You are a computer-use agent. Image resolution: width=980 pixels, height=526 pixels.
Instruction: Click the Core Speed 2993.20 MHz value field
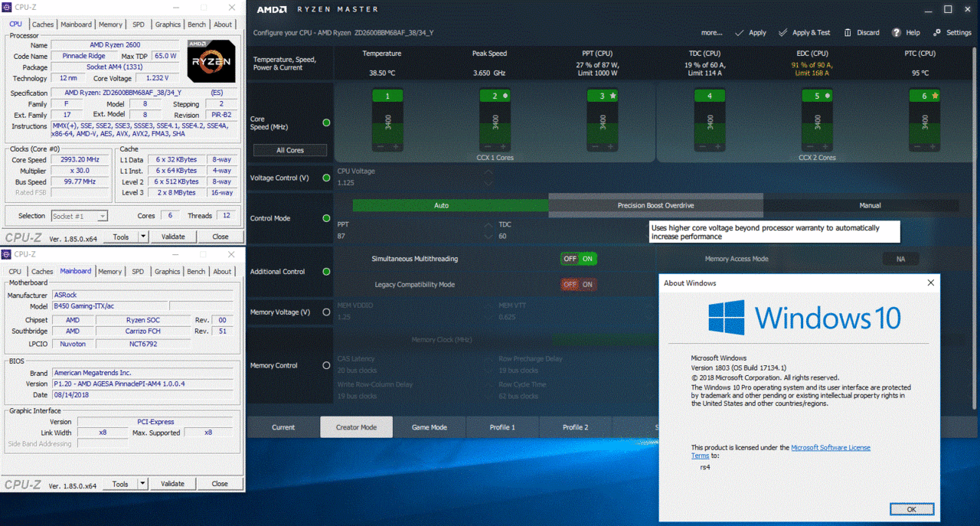coord(80,160)
